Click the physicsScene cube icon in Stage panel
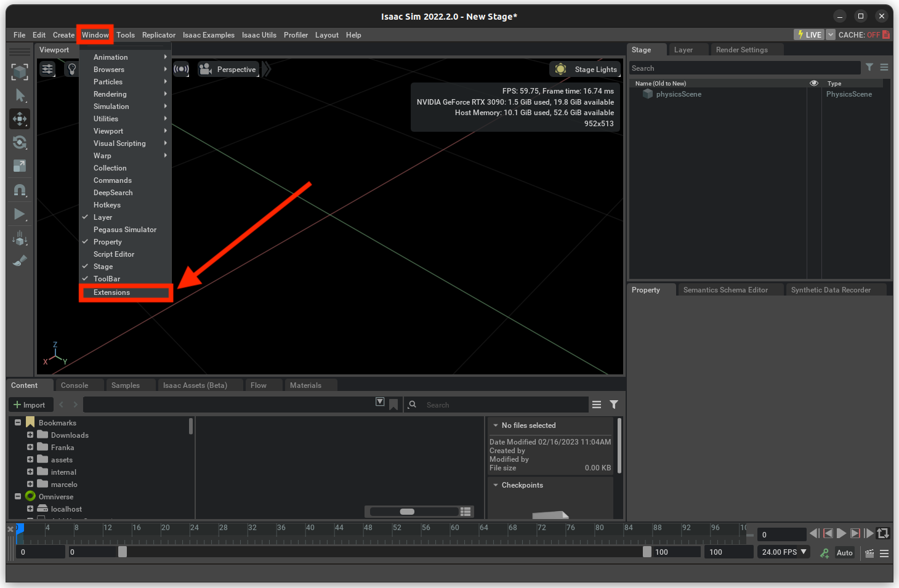Screen dimensions: 899x588 point(647,94)
